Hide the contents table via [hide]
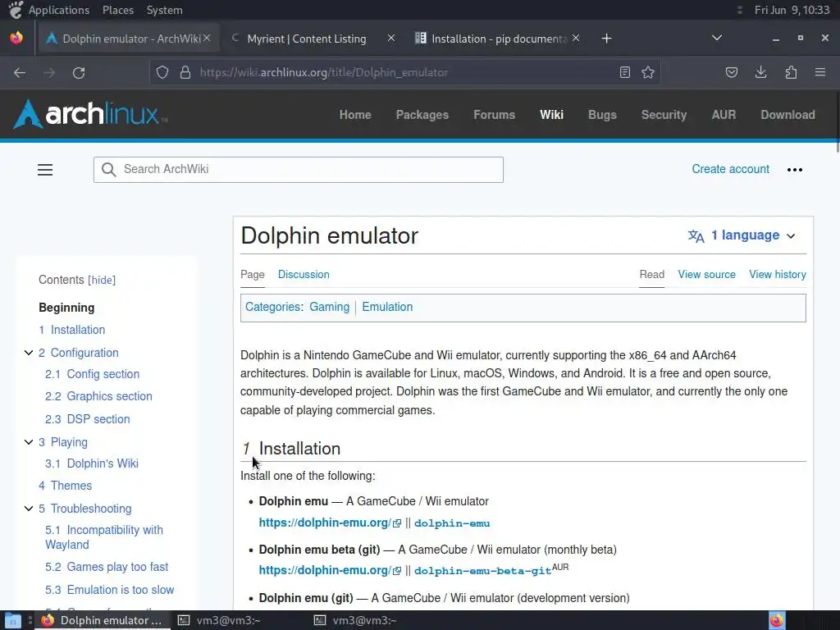This screenshot has height=630, width=840. tap(102, 281)
